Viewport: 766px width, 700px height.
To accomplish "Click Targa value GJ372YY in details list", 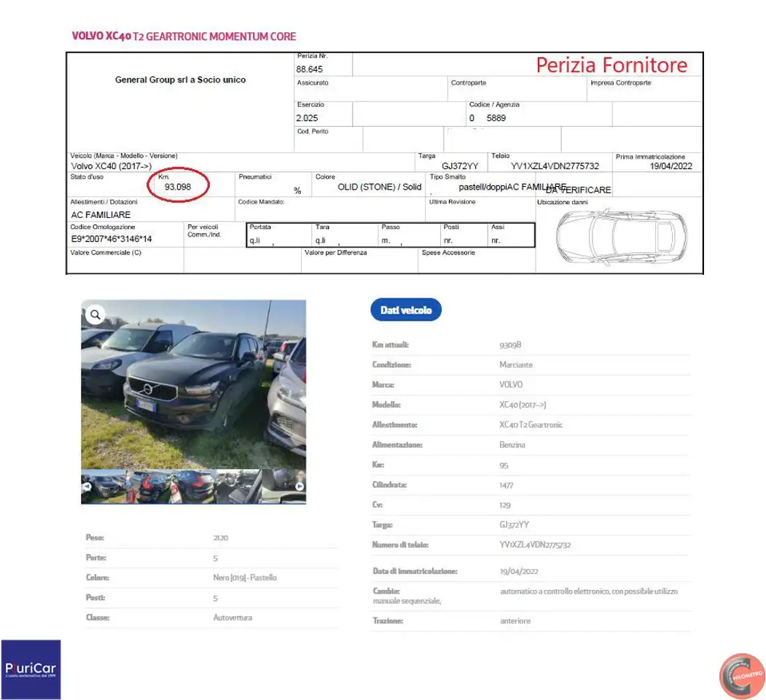I will 514,524.
